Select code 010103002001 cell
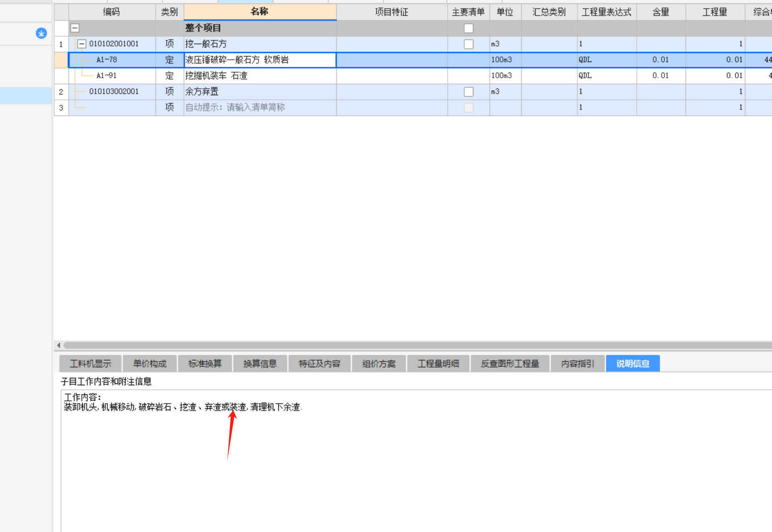The width and height of the screenshot is (772, 532). [x=112, y=92]
